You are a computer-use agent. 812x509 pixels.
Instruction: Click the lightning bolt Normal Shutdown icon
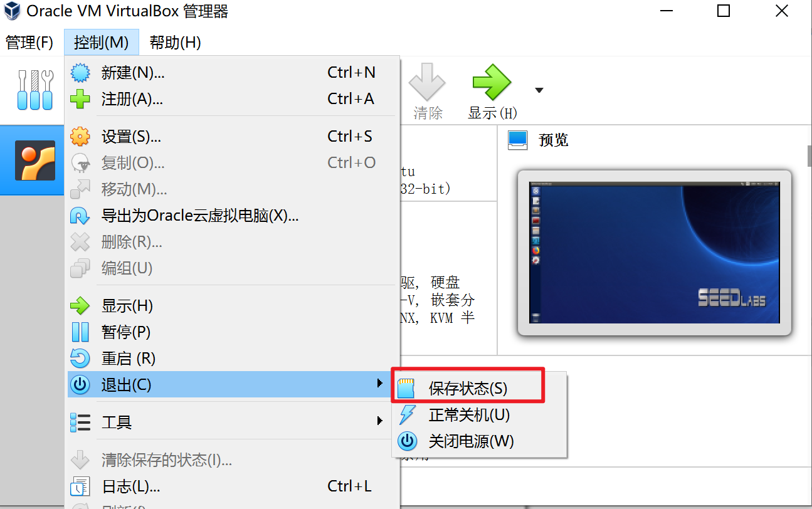click(x=407, y=415)
